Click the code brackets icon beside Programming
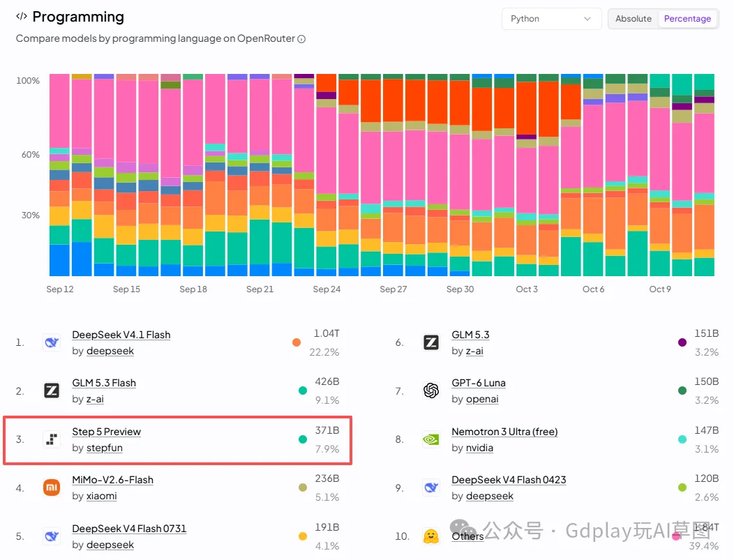Screen dimensions: 734x560 pos(22,16)
